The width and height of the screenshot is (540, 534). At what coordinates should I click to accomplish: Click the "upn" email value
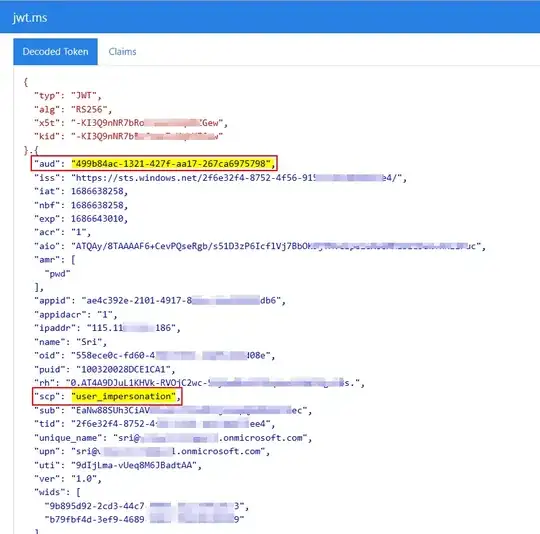click(168, 451)
